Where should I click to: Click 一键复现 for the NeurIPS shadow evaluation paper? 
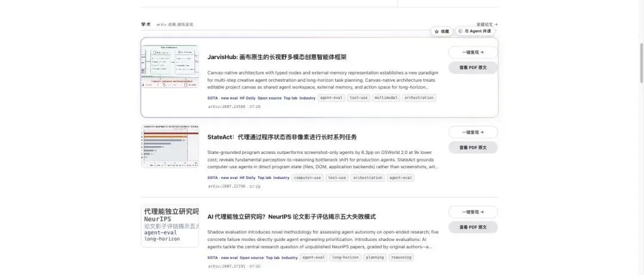coord(473,212)
